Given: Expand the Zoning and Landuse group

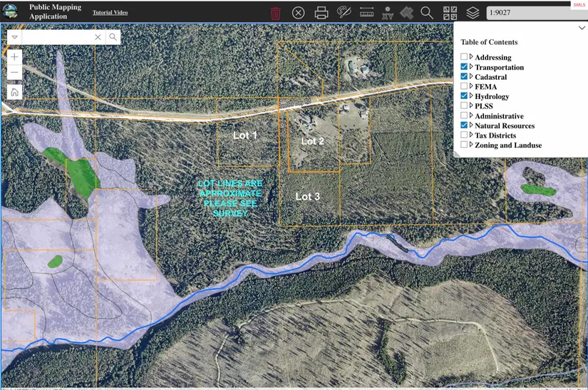Looking at the screenshot, I should (471, 144).
